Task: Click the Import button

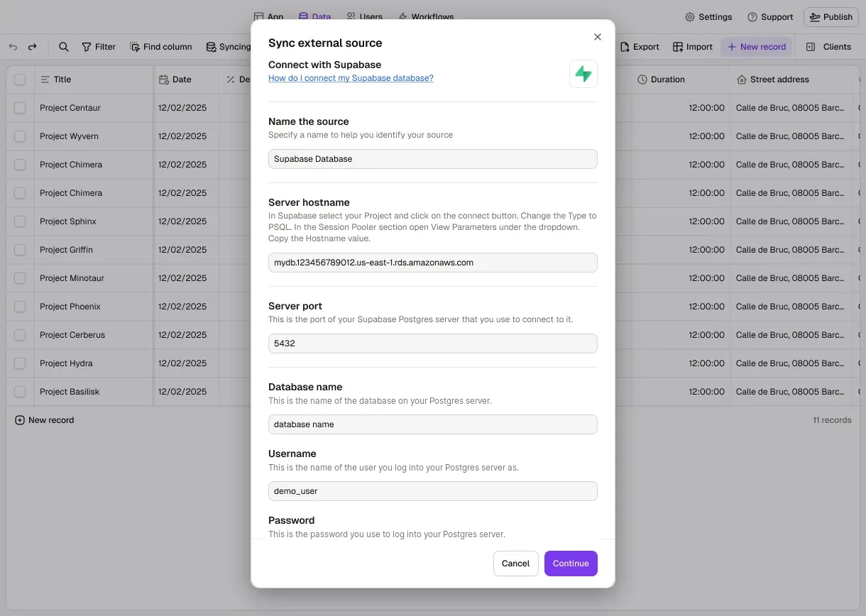Action: tap(693, 47)
